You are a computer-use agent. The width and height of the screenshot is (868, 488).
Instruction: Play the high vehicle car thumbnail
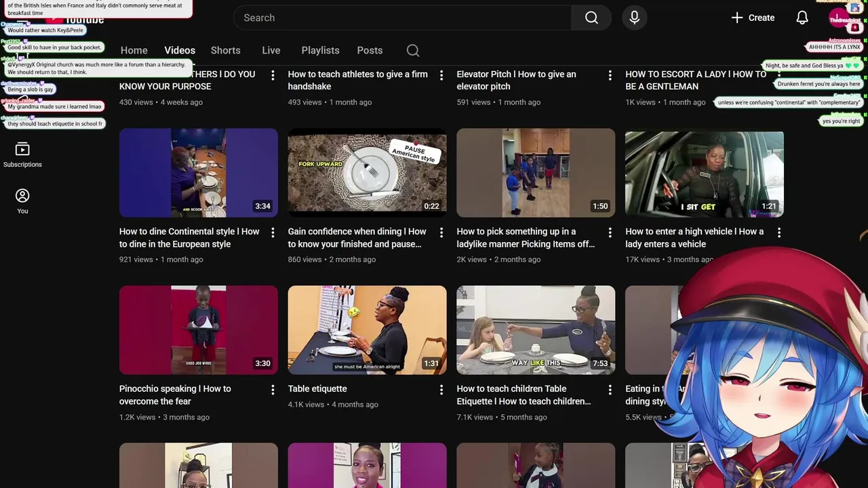tap(705, 173)
